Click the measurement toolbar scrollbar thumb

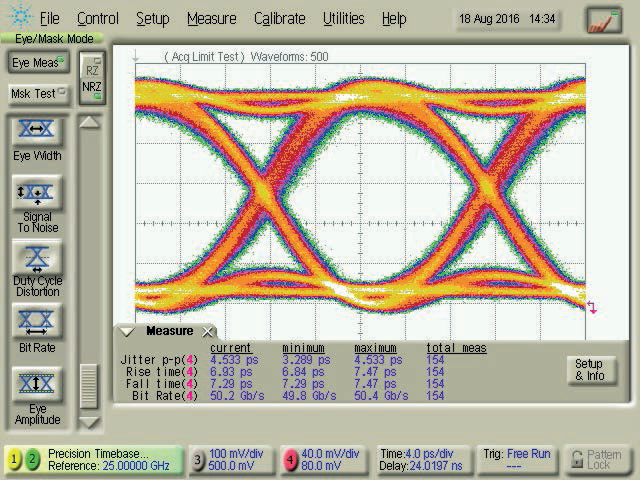click(90, 385)
